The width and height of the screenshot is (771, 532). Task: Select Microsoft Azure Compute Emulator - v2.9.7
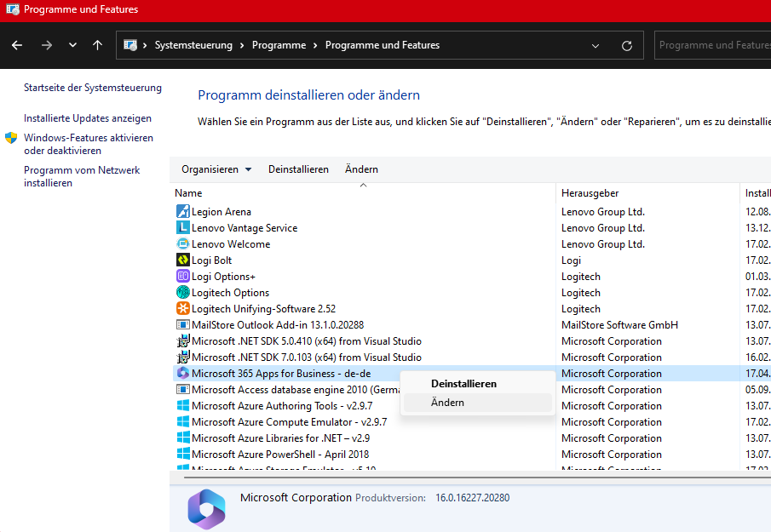click(289, 422)
